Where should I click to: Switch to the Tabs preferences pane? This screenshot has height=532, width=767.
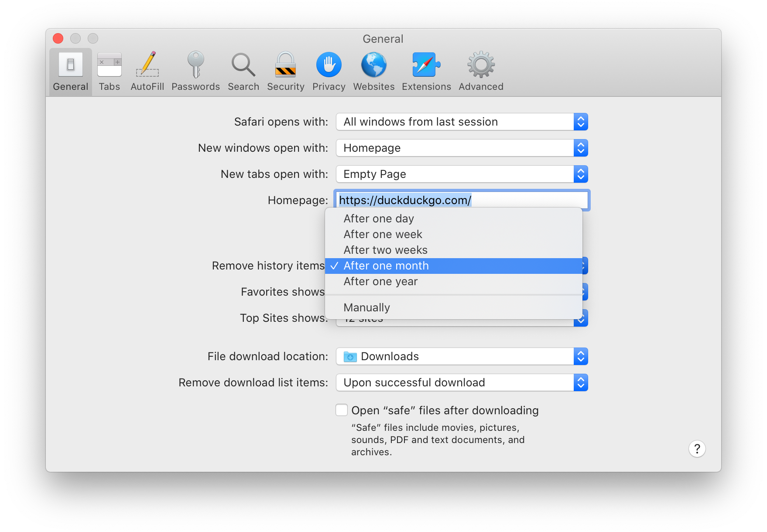pyautogui.click(x=109, y=70)
